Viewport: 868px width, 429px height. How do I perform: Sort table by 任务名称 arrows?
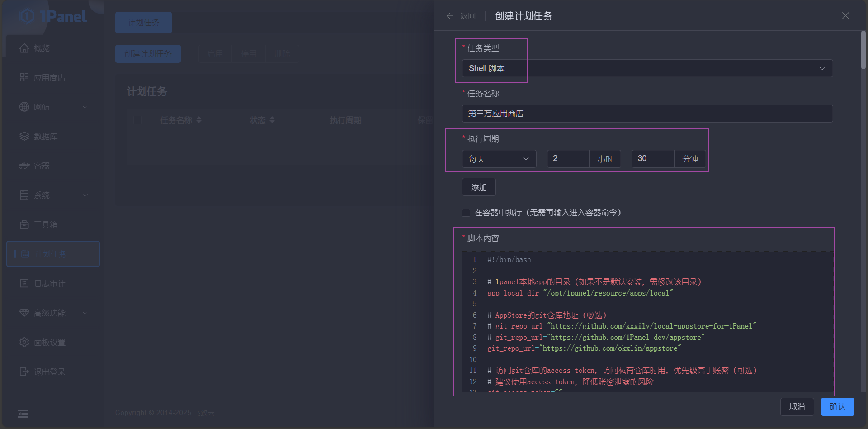click(x=199, y=120)
